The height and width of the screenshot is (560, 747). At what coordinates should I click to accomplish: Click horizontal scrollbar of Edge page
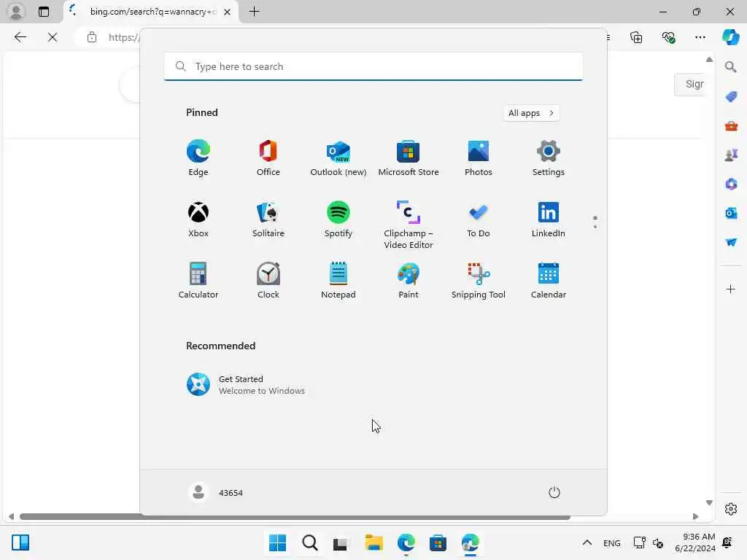295,517
